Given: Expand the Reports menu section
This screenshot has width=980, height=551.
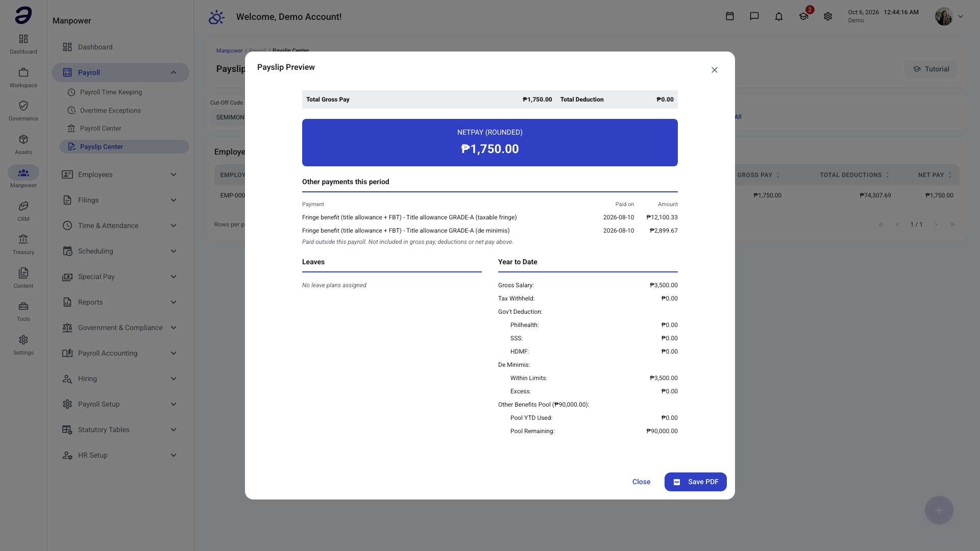Looking at the screenshot, I should click(120, 302).
